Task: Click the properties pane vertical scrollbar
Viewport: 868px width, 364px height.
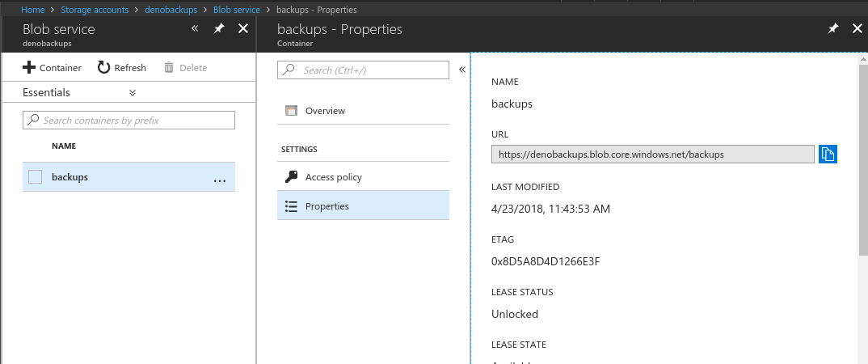Action: (x=862, y=202)
